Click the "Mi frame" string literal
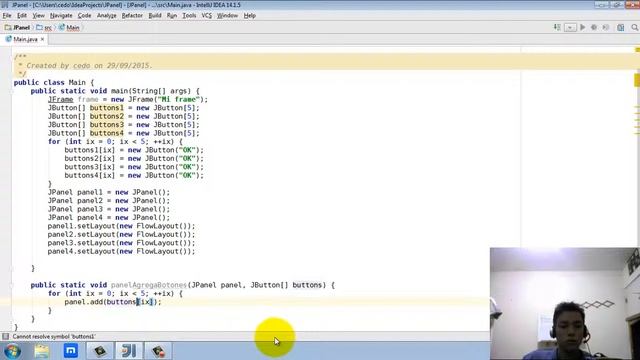This screenshot has width=640, height=360. [179, 99]
